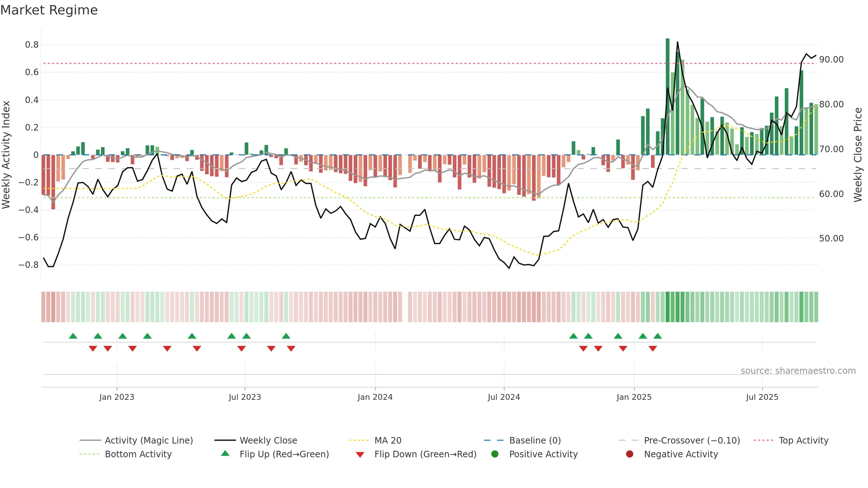This screenshot has width=868, height=488.
Task: Click the Jul 2024 axis label
Action: (x=504, y=397)
